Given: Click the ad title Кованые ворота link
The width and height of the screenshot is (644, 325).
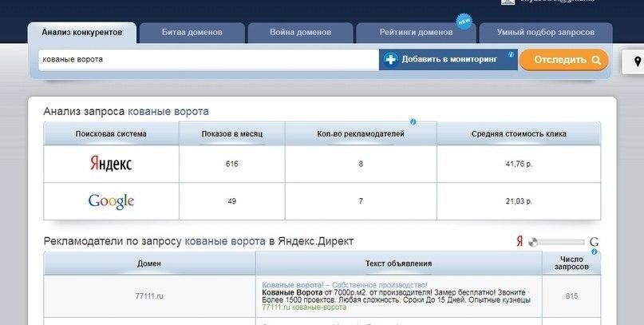Looking at the screenshot, I should tap(345, 285).
